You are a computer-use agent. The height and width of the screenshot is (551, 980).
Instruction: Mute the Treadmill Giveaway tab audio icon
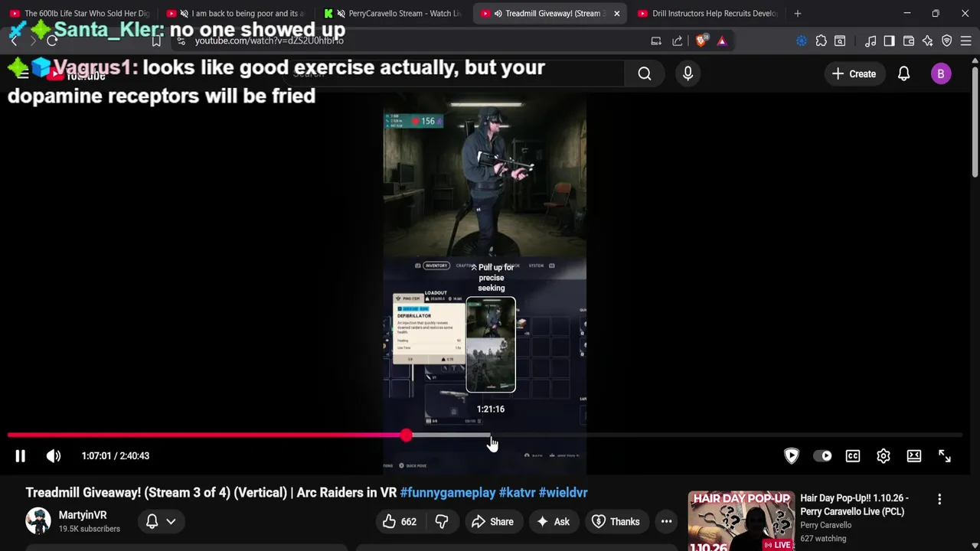pos(498,13)
